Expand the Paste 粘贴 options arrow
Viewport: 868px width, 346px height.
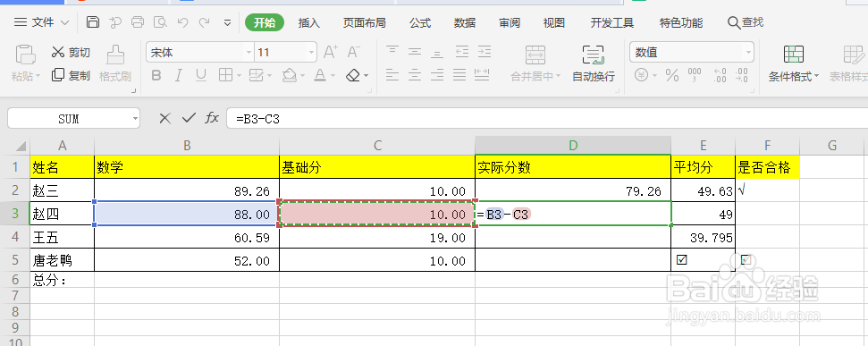pos(38,76)
